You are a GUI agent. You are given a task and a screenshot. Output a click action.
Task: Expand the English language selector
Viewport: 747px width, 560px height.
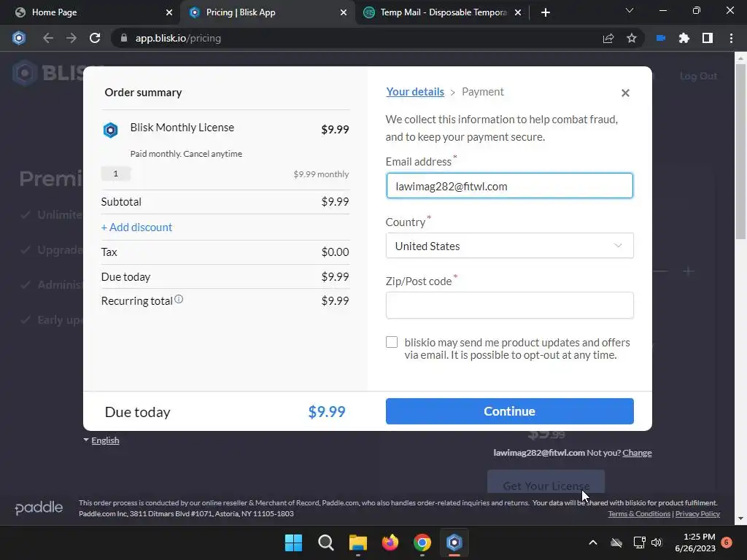click(101, 440)
